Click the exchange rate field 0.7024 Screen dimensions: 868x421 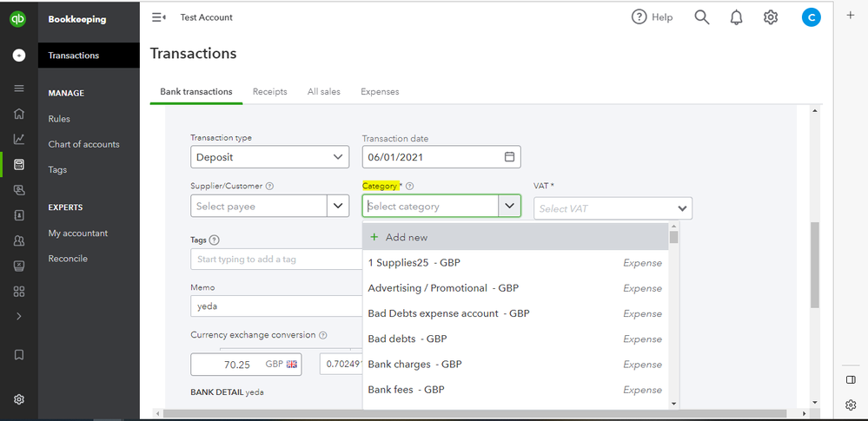[x=341, y=364]
